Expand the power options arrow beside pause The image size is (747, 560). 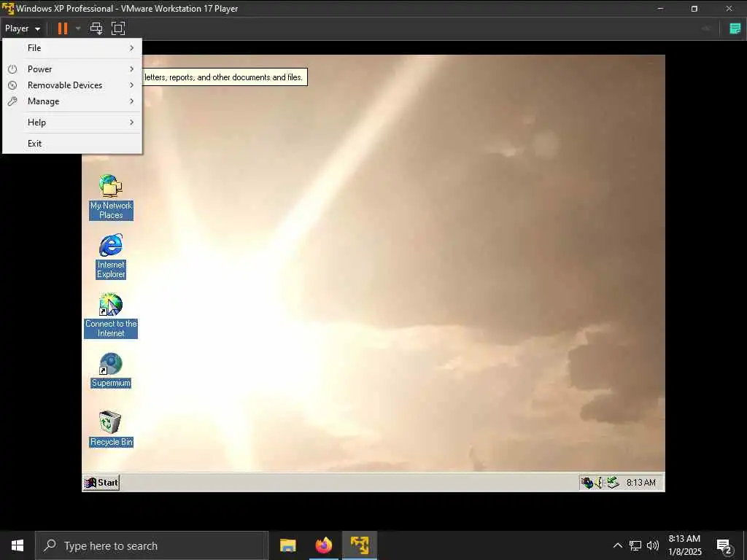tap(78, 28)
